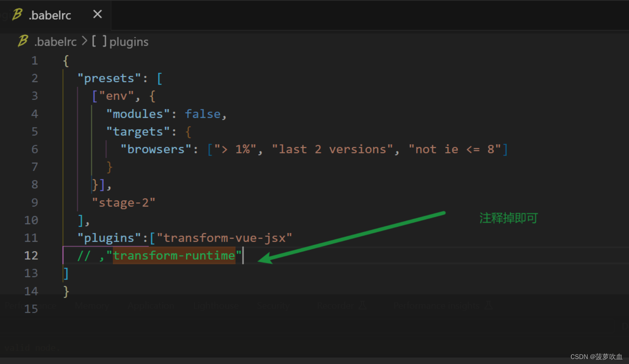
Task: Click the closing bracket on line 13
Action: [x=66, y=273]
